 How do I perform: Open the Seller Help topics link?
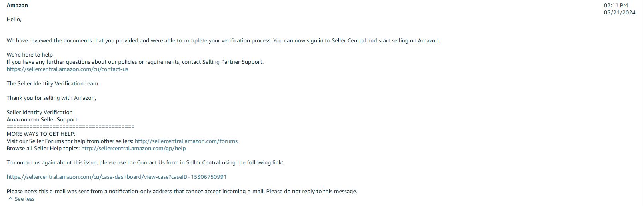click(133, 148)
